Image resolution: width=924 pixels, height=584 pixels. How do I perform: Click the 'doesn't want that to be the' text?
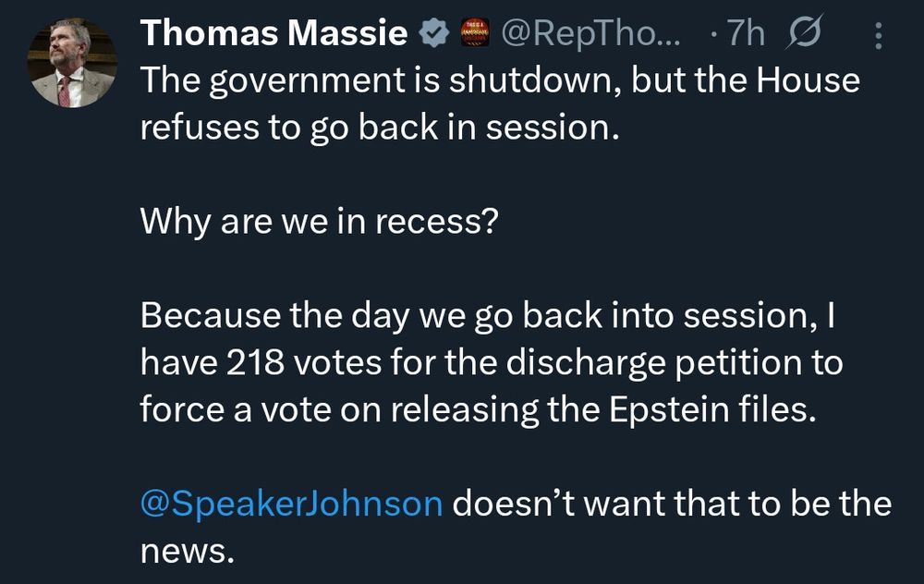coord(672,504)
